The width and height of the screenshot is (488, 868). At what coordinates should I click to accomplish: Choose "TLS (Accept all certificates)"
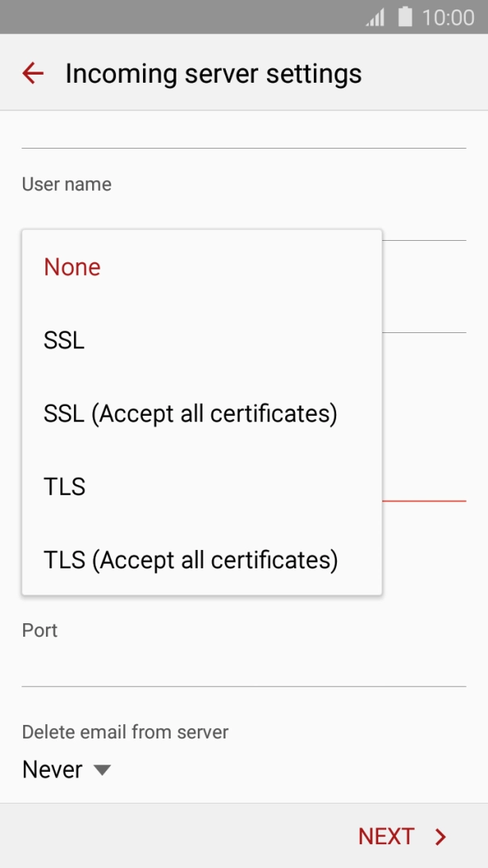191,560
